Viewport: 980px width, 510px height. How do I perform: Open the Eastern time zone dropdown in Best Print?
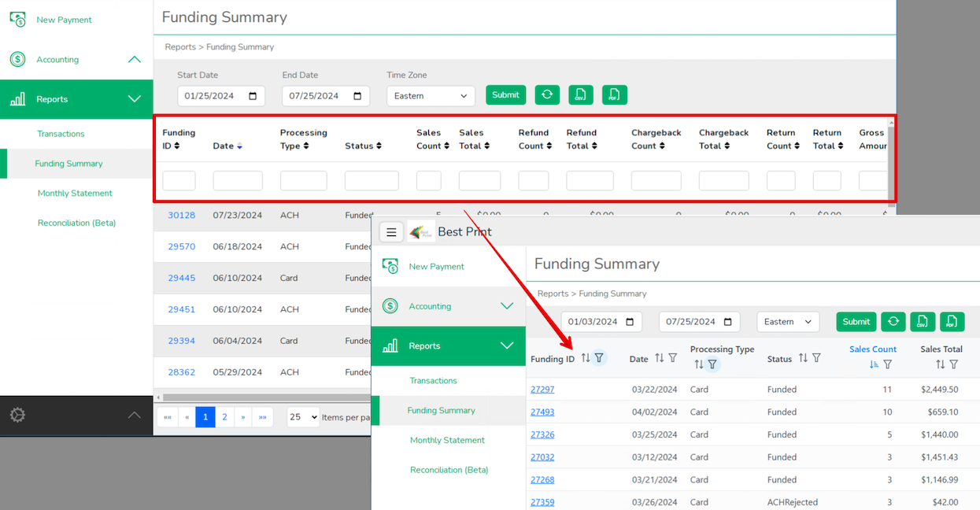[x=788, y=322]
